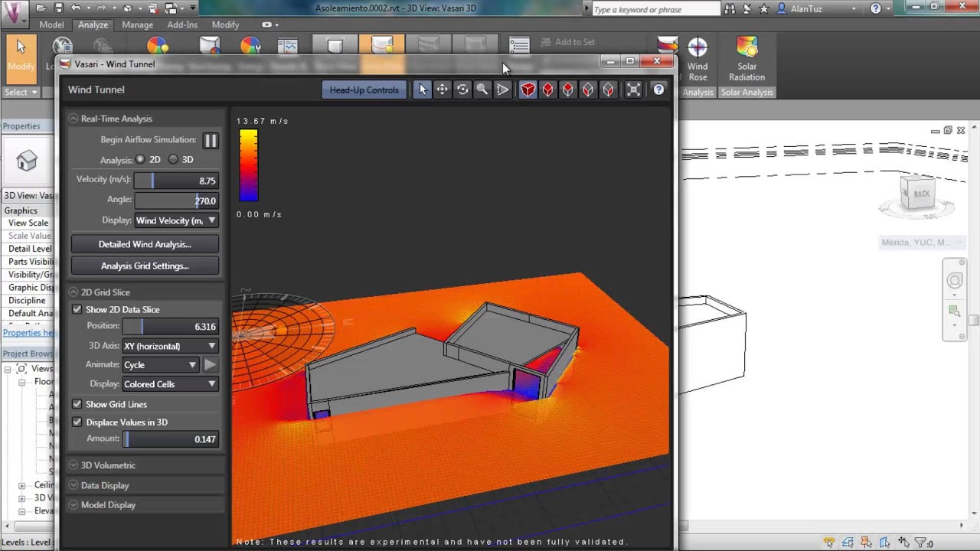Play the slice animation
The image size is (980, 551).
pyautogui.click(x=210, y=365)
